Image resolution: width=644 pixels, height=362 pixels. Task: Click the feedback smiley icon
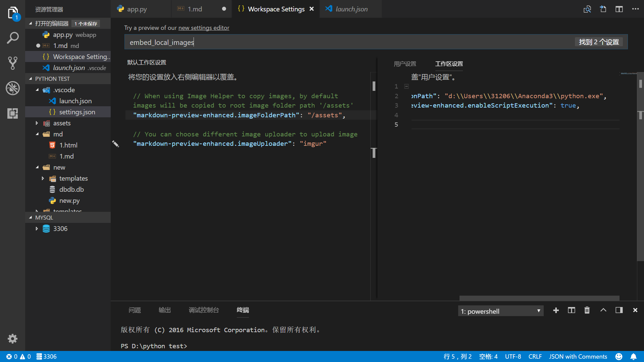[619, 356]
